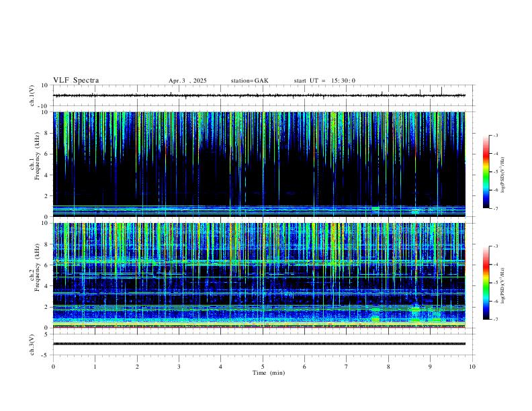Click the "-7" value on ch.2 color bar
The image size is (532, 411).
click(495, 320)
